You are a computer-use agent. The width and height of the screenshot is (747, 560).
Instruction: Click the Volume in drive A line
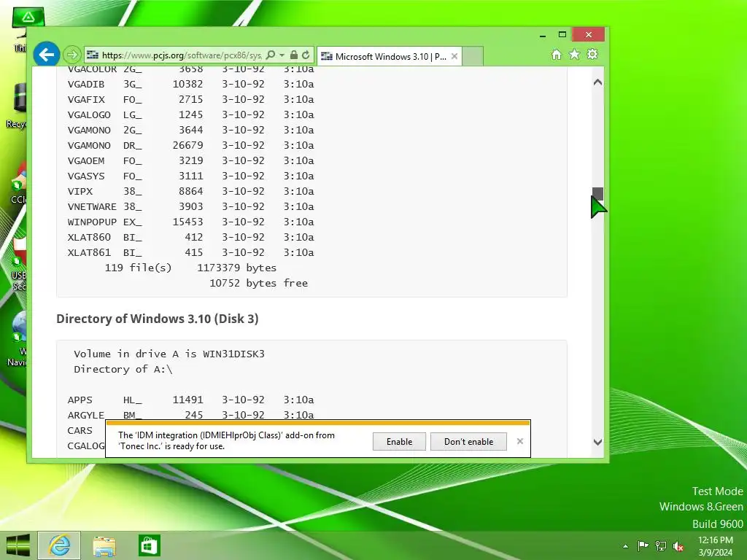click(x=169, y=354)
